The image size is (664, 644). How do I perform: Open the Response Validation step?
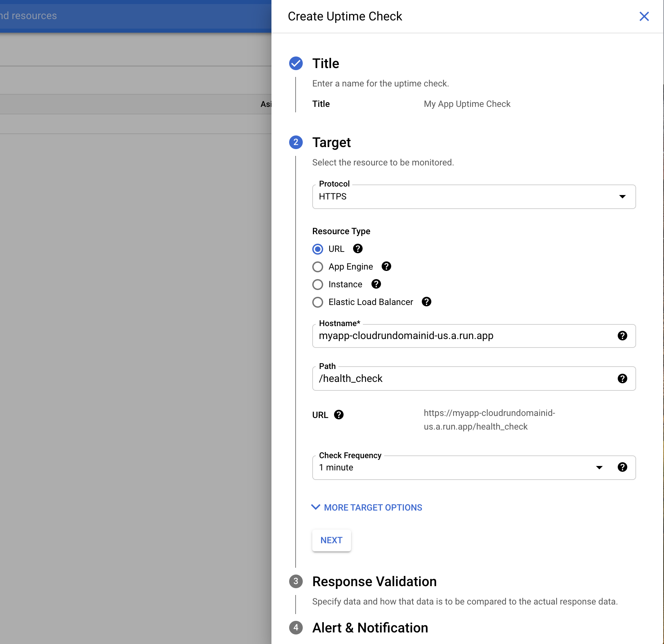pyautogui.click(x=374, y=582)
